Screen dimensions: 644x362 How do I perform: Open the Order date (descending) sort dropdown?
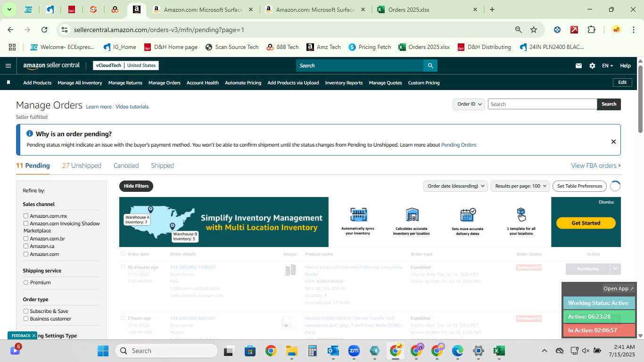455,186
